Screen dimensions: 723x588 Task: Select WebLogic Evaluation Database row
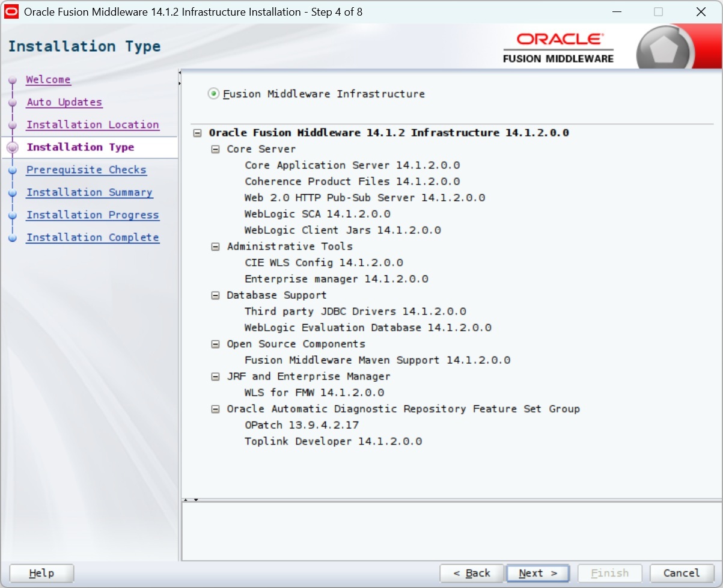pos(368,328)
